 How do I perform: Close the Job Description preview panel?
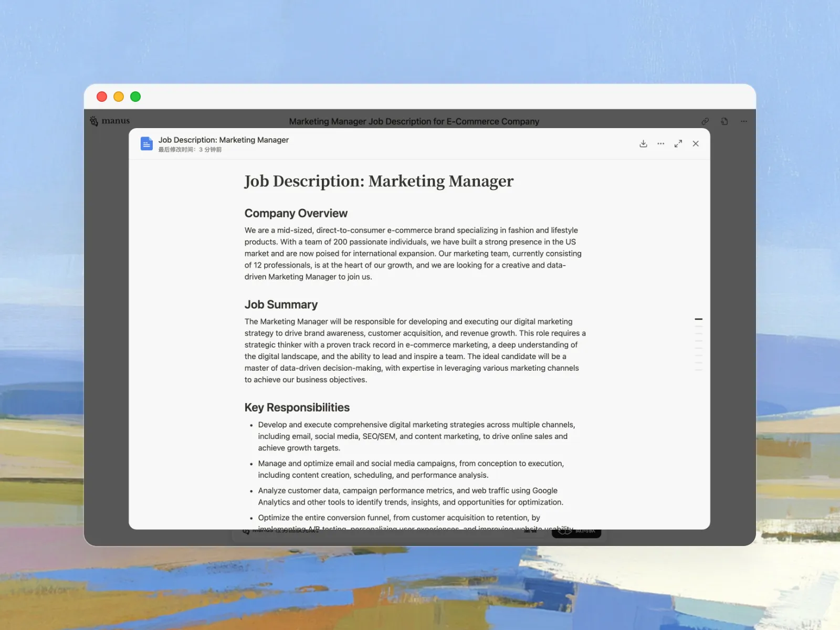click(696, 144)
